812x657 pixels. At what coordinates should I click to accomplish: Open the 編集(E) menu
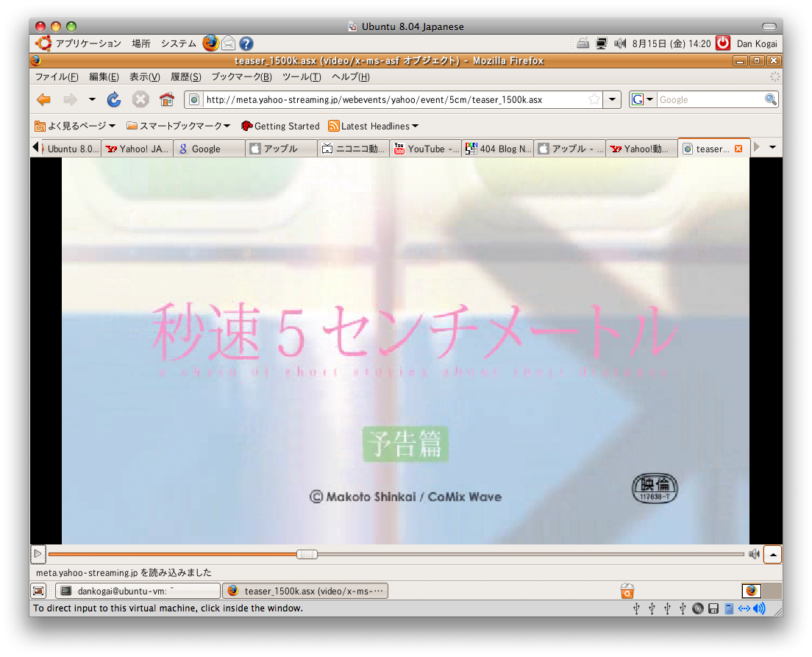pos(104,77)
